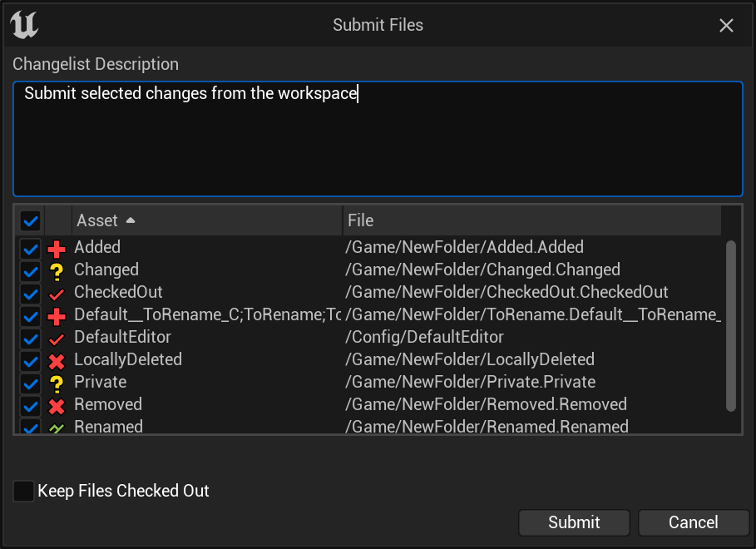
Task: Click the red X icon beside LocallyDeleted
Action: click(x=57, y=361)
